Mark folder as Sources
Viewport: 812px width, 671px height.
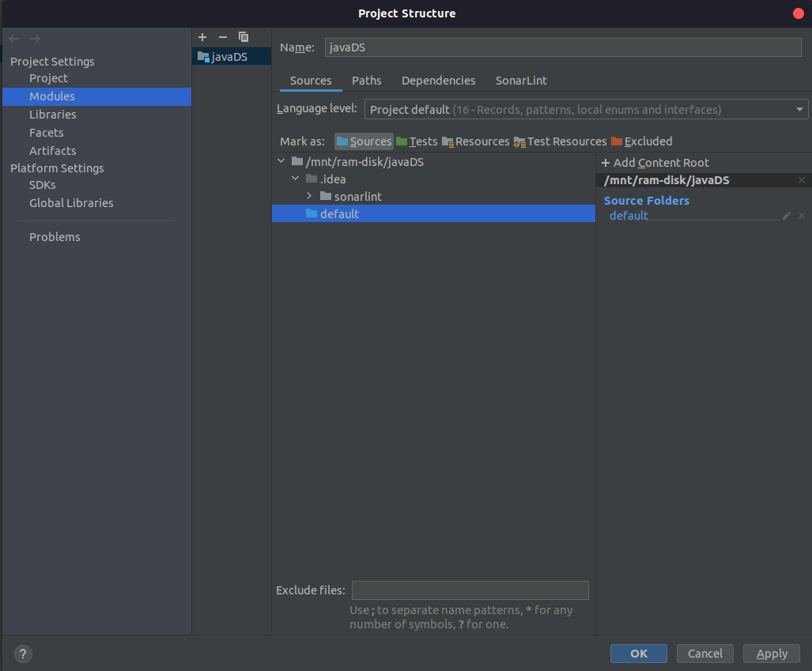click(364, 141)
